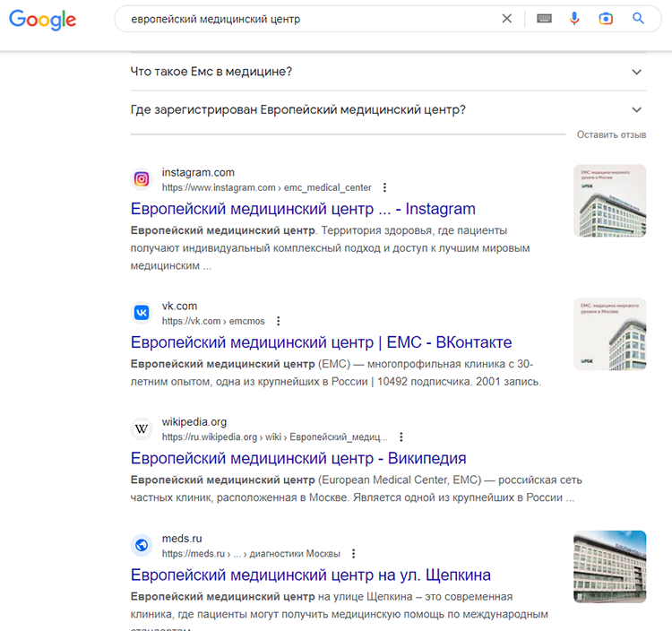Open more options for Instagram result
The height and width of the screenshot is (631, 672).
pos(384,188)
